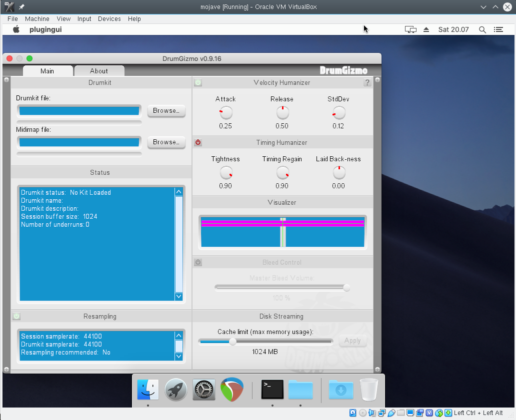Open the Finder icon in the dock
This screenshot has height=420, width=516.
[x=148, y=390]
